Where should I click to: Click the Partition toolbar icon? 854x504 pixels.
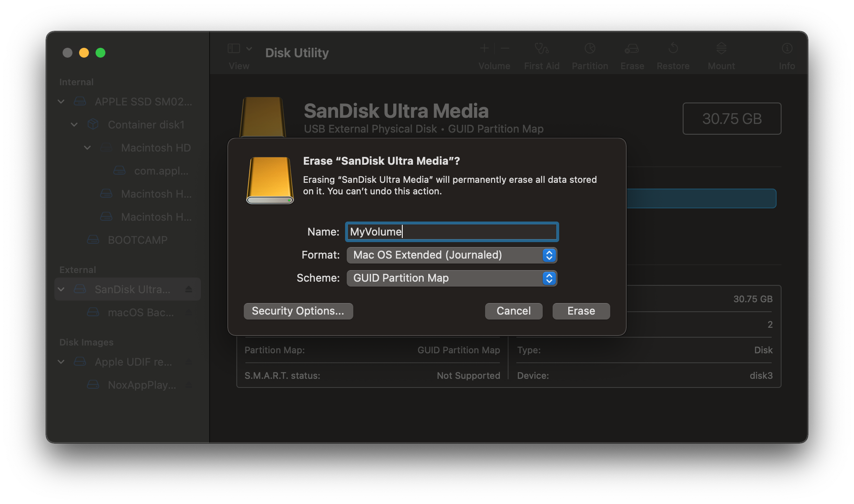(590, 49)
